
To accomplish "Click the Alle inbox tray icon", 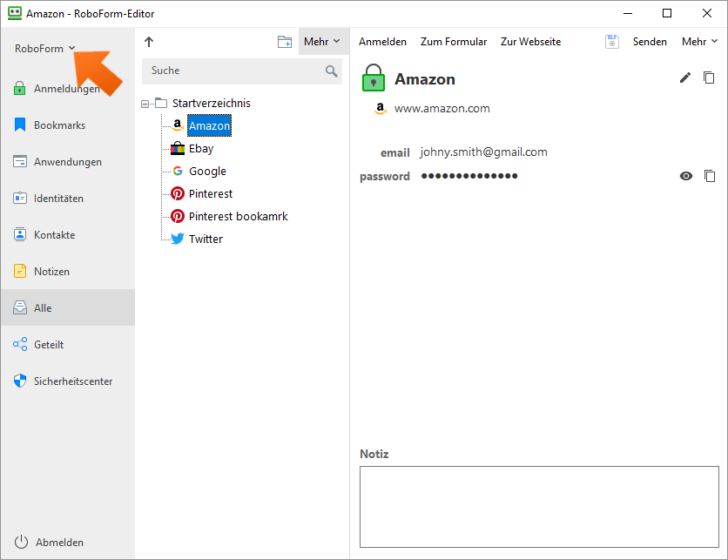I will (20, 307).
